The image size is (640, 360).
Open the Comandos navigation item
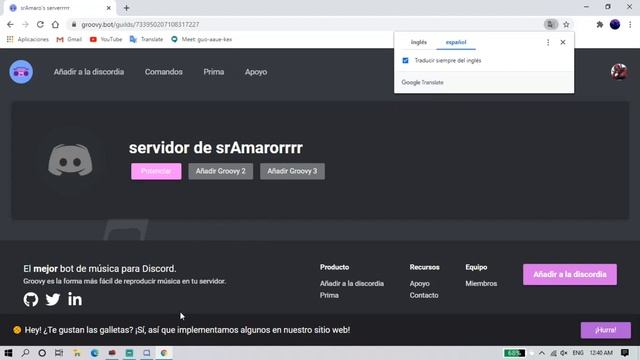[164, 72]
